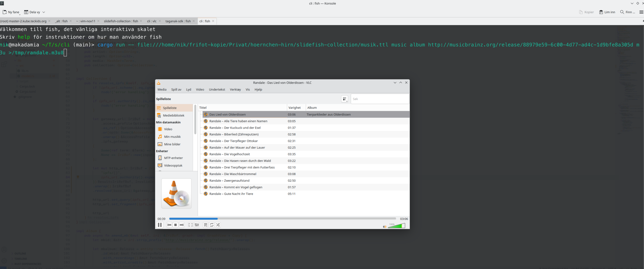
Task: Select track Drei Tierpfleger mit dem Futterfass
Action: pyautogui.click(x=306, y=167)
